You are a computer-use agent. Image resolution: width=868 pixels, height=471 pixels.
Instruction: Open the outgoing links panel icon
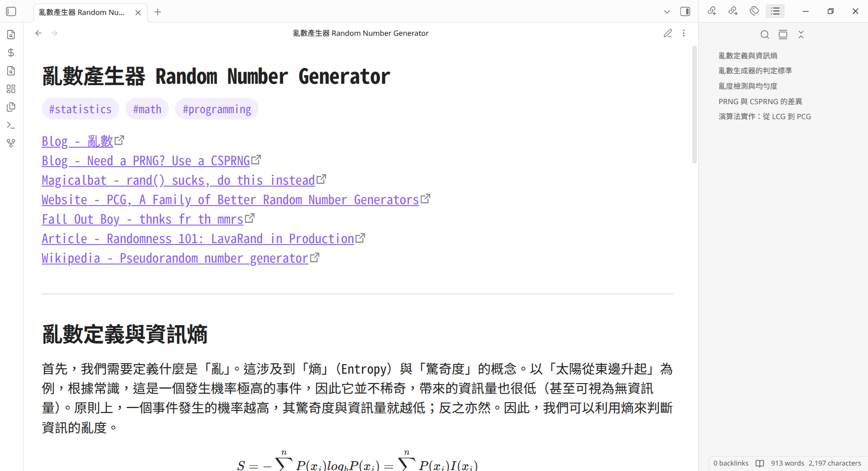tap(733, 11)
